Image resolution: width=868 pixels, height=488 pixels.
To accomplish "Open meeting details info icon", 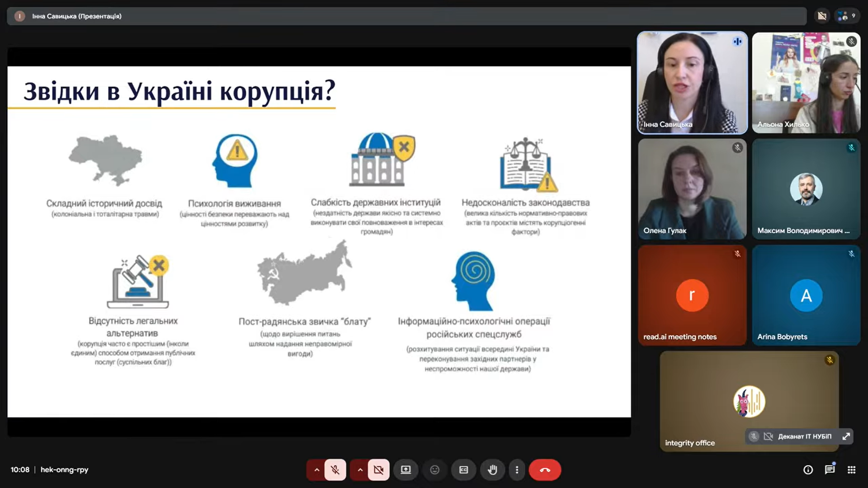I will 808,470.
